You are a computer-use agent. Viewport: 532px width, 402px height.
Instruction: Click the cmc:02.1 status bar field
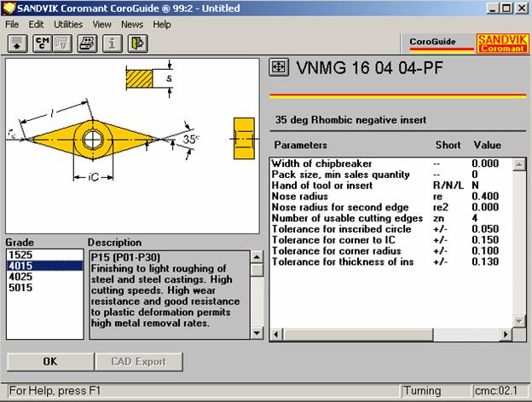(x=500, y=391)
